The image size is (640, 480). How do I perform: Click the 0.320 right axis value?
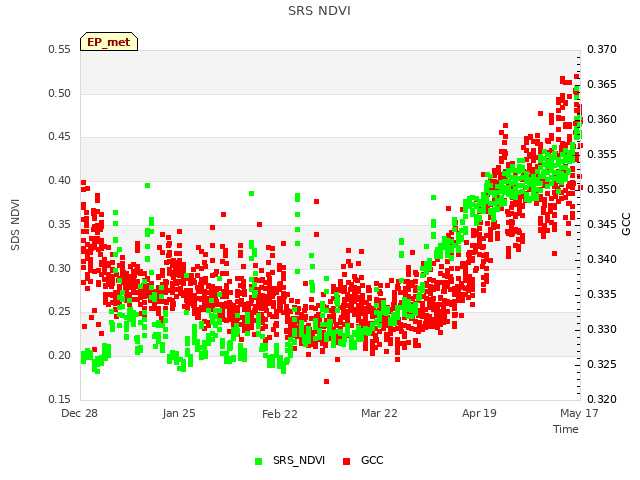[602, 399]
